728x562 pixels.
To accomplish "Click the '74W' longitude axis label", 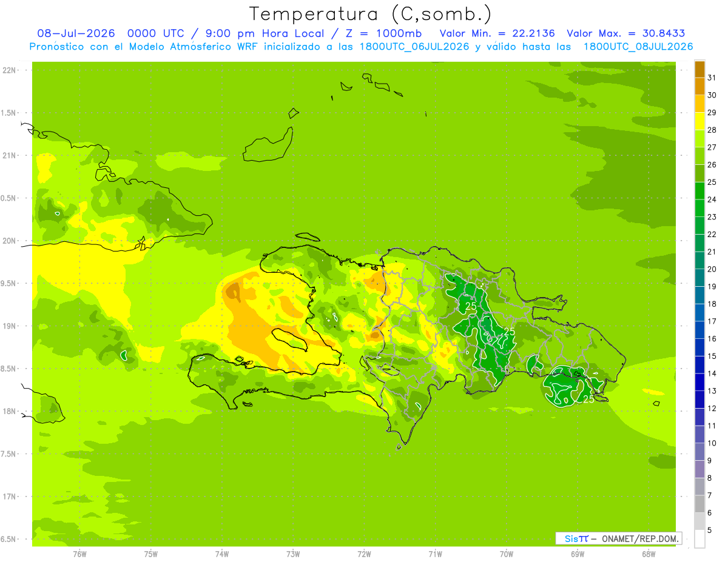I will (222, 554).
